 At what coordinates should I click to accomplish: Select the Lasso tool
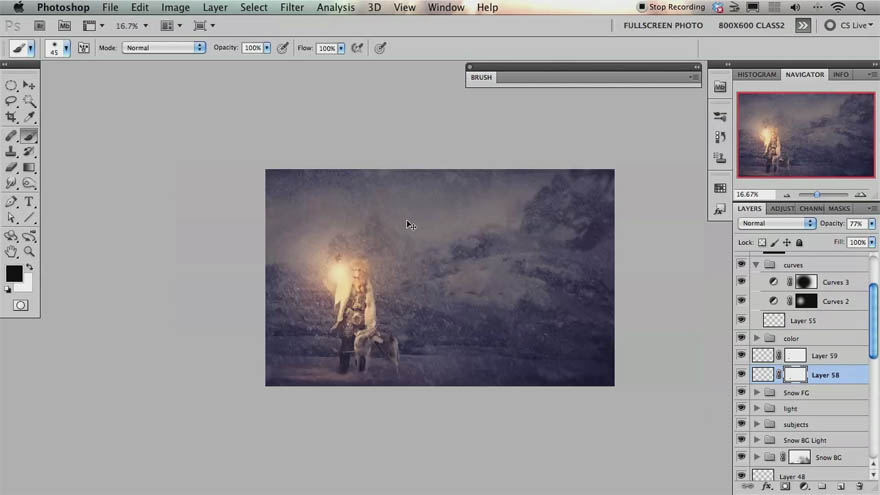point(11,101)
